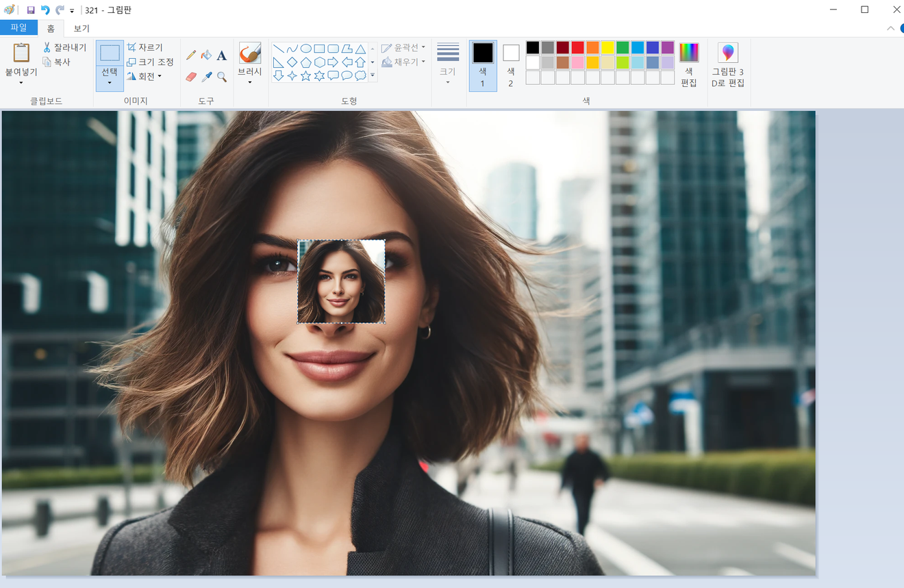Select the Magnifier tool
Viewport: 904px width, 588px height.
pos(221,77)
